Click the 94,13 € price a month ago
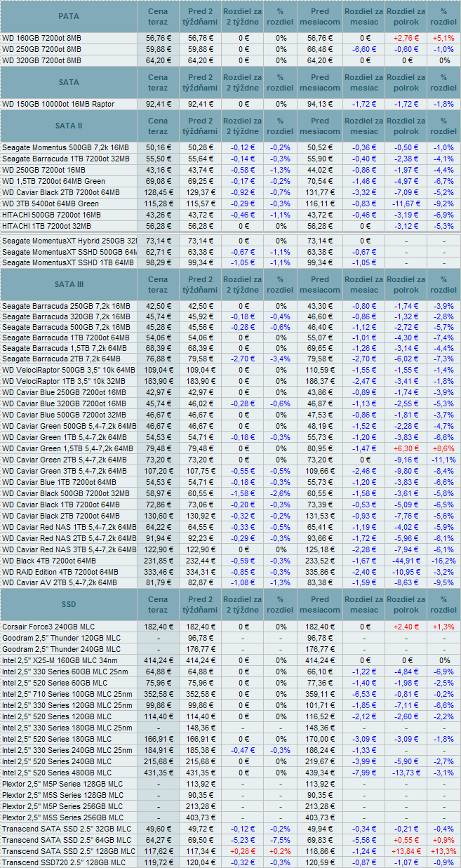 coord(320,104)
